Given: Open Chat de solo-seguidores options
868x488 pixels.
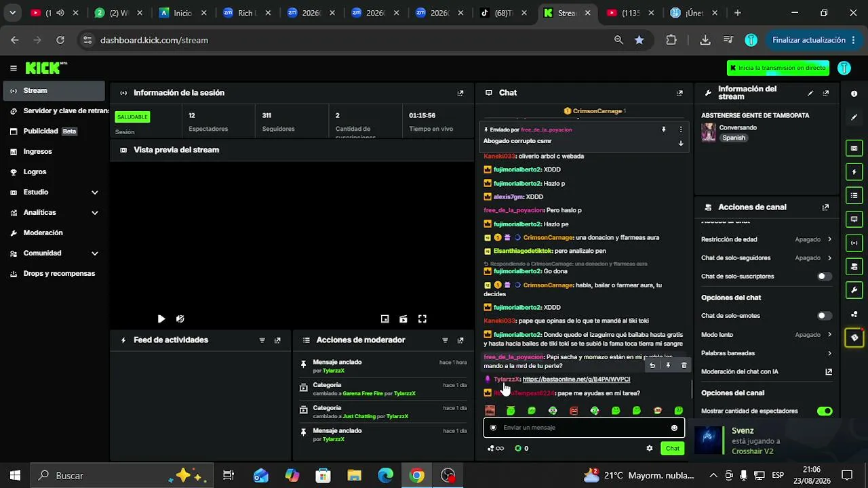Looking at the screenshot, I should [x=766, y=258].
